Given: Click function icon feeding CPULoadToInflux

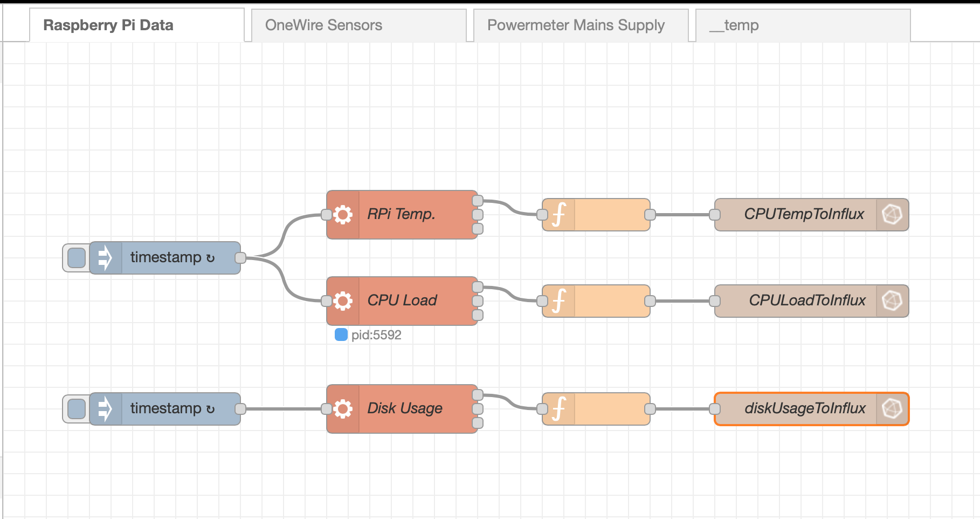Looking at the screenshot, I should tap(560, 301).
